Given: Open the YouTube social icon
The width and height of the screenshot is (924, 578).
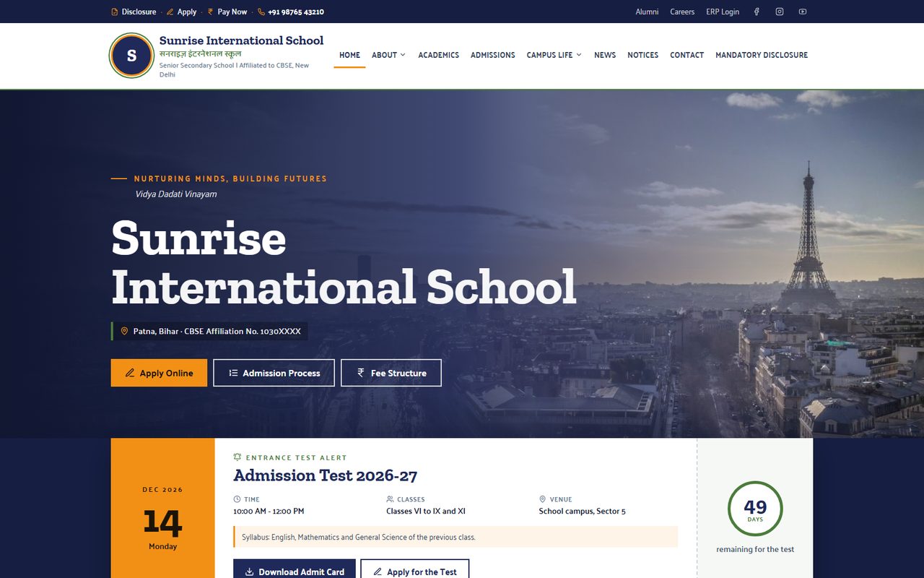Looking at the screenshot, I should pyautogui.click(x=803, y=12).
